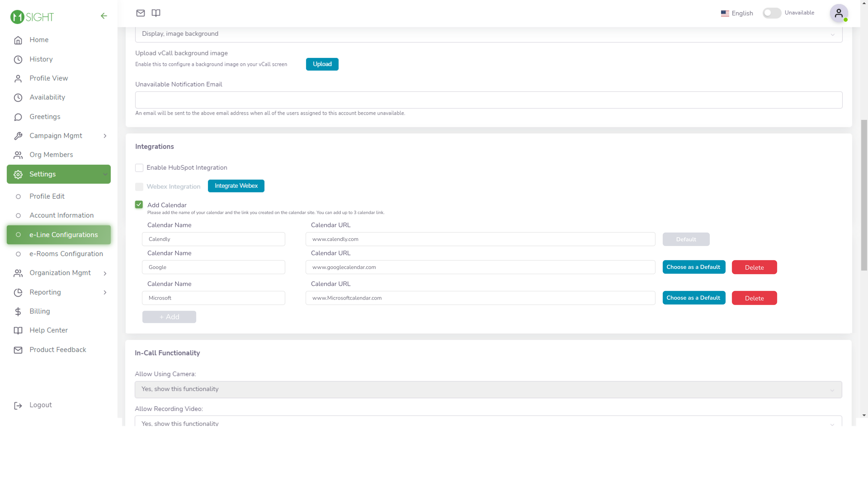Expand Organization Mgmt submenu chevron
868x495 pixels.
click(x=105, y=273)
